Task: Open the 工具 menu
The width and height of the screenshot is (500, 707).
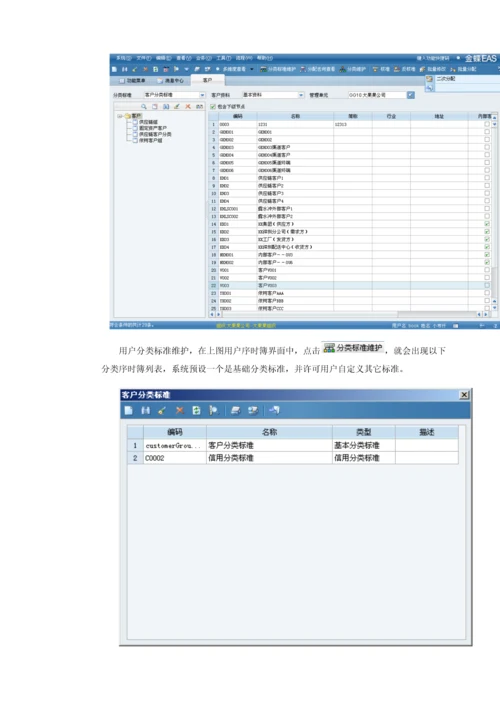Action: (x=224, y=58)
